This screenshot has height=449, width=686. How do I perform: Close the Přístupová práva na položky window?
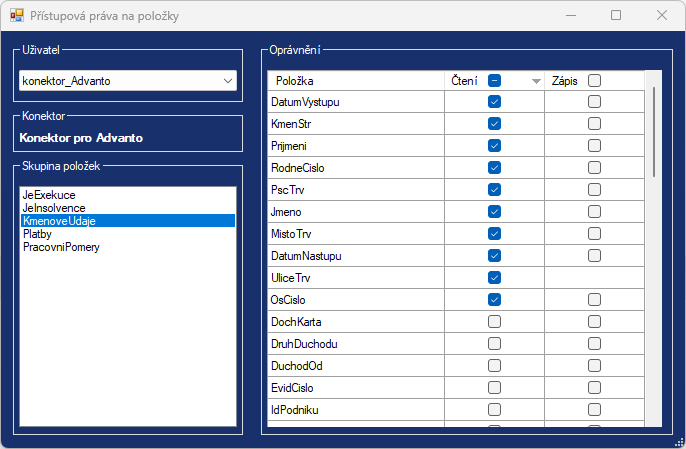click(662, 16)
